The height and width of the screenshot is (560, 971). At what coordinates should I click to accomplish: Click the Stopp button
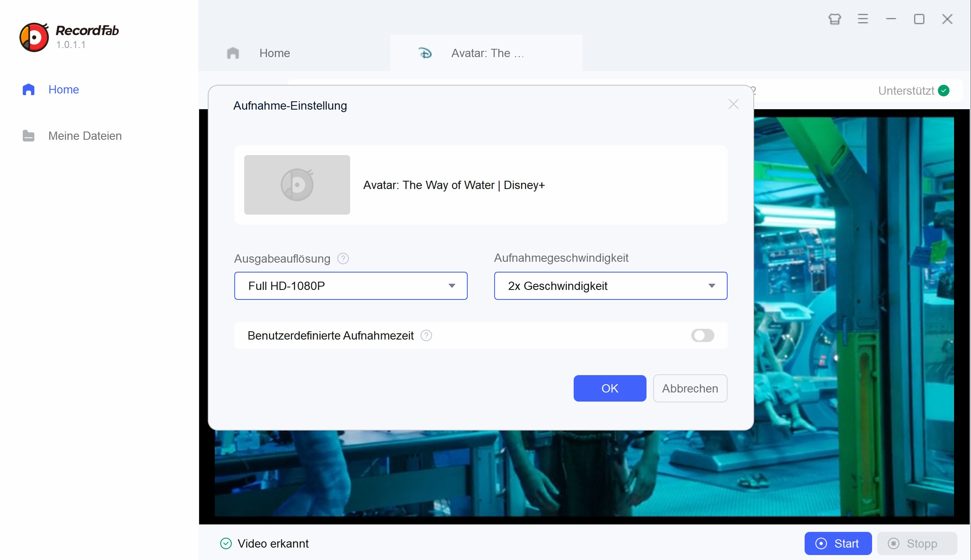917,543
